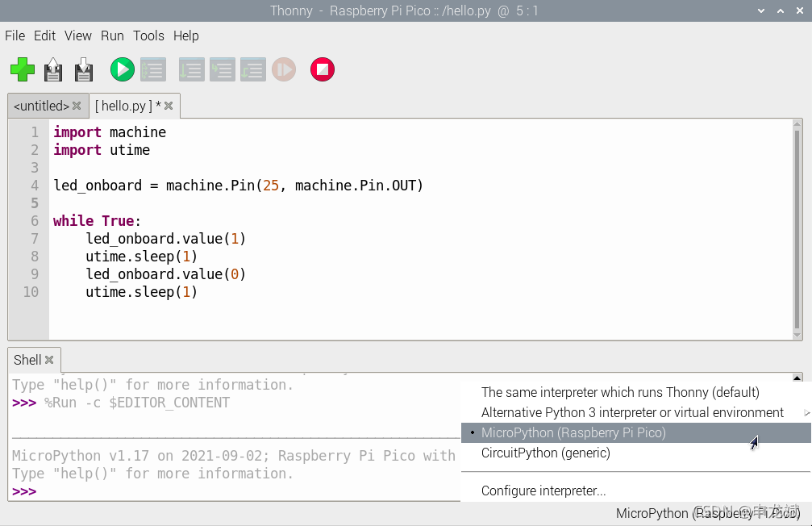Close the Shell panel tab

point(49,360)
